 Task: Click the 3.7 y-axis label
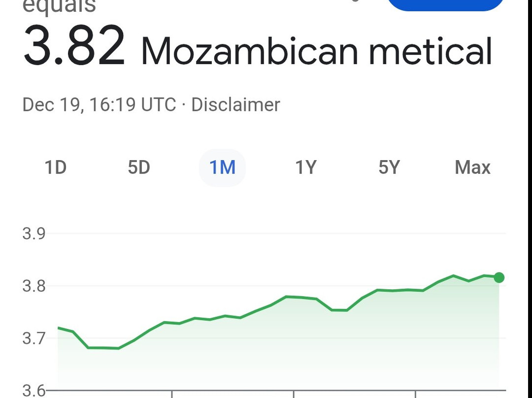tap(34, 338)
